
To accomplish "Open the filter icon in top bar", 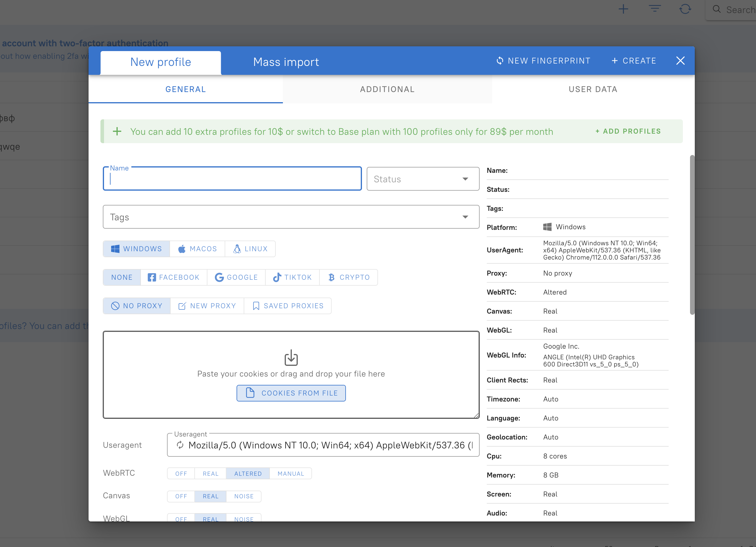I will [654, 9].
